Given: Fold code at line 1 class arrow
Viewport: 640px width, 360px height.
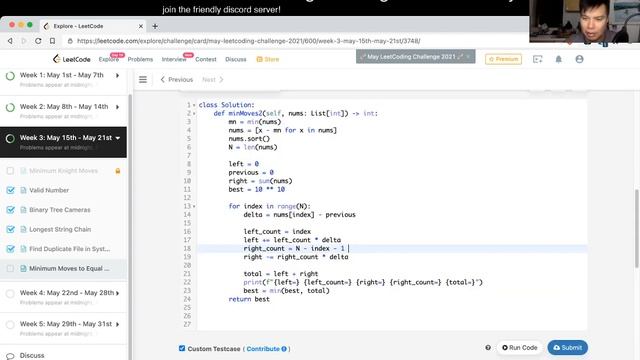Looking at the screenshot, I should pyautogui.click(x=194, y=105).
